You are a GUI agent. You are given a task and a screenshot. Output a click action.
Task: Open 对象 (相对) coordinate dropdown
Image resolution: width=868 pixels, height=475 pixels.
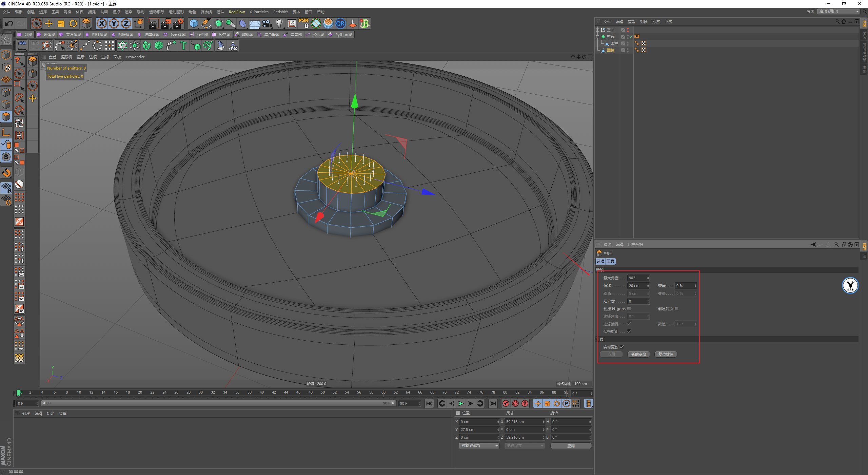479,445
